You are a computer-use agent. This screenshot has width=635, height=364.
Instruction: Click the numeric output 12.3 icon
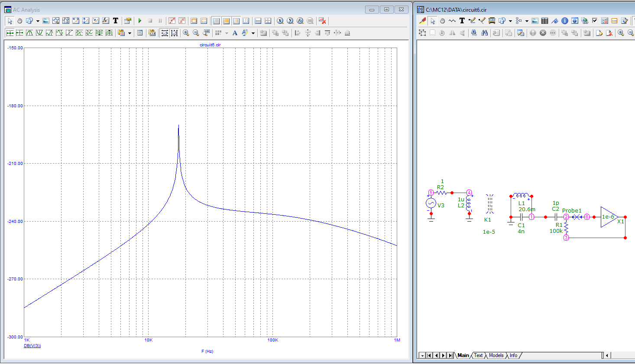152,33
